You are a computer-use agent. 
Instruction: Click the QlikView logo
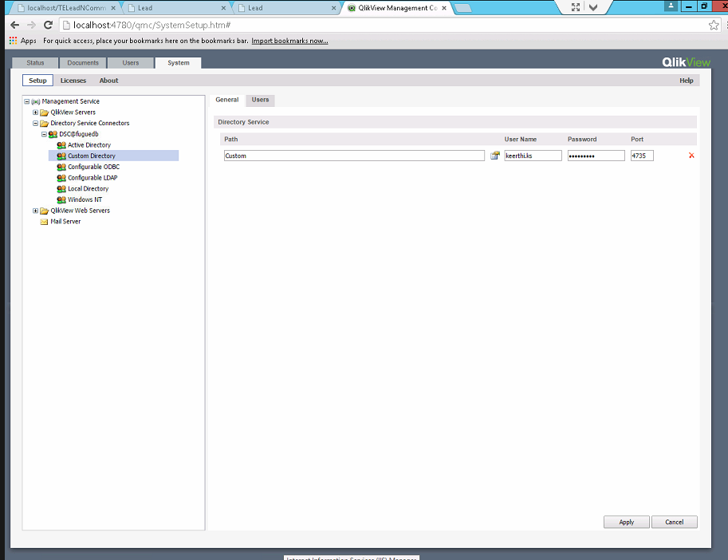(686, 62)
